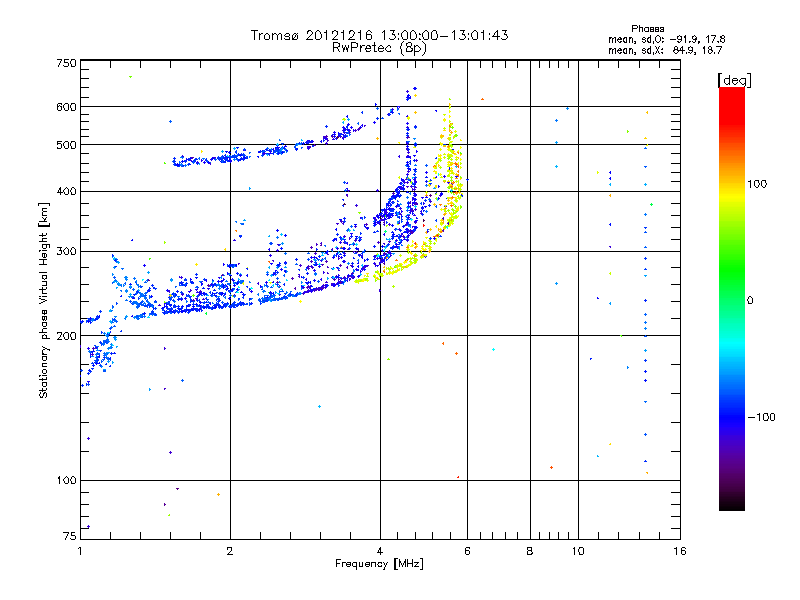This screenshot has width=800, height=600.
Task: Click the '[deg]' colorbar unit label
Action: point(734,80)
